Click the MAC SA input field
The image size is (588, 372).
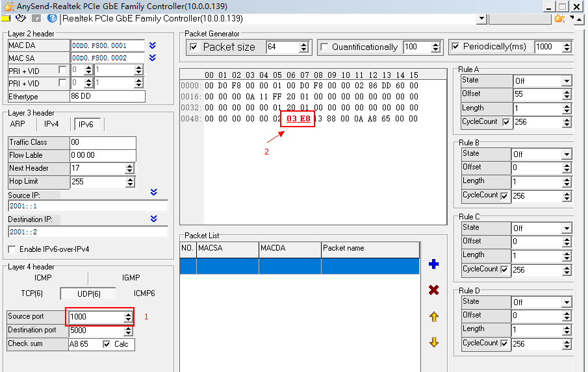click(x=107, y=58)
